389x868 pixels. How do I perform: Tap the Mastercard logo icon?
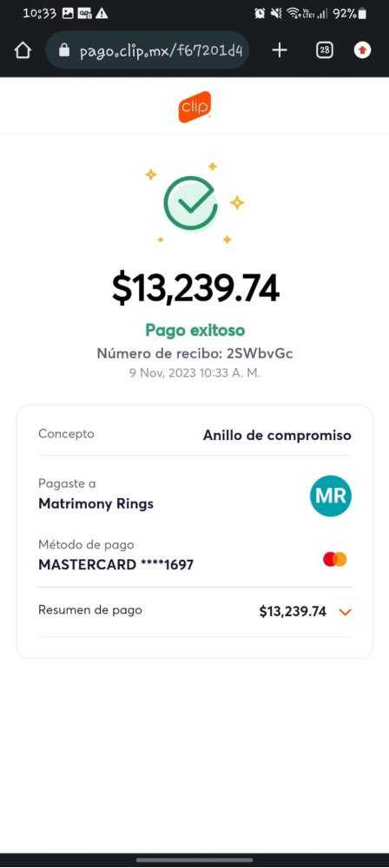[334, 559]
